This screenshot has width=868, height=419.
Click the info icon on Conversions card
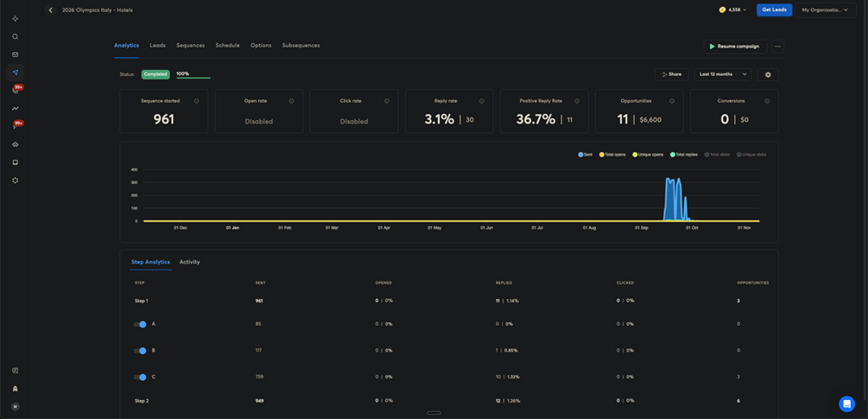[x=767, y=101]
